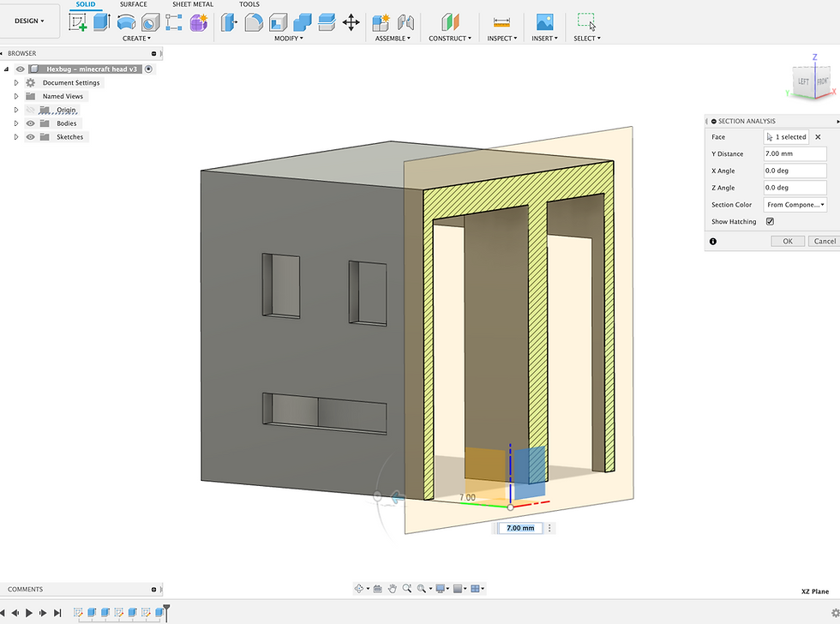840x624 pixels.
Task: Expand the Sketches folder in browser
Action: 15,136
